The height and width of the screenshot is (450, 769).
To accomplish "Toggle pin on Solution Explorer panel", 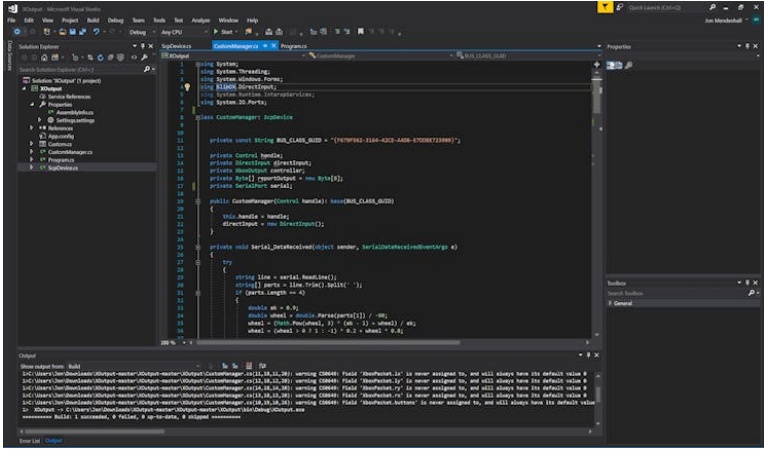I will (144, 46).
